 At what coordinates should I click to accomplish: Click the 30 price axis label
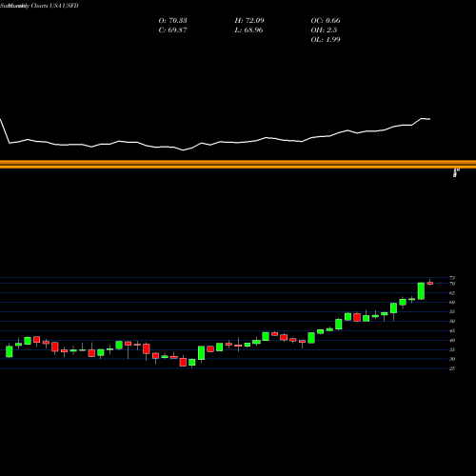[452, 359]
